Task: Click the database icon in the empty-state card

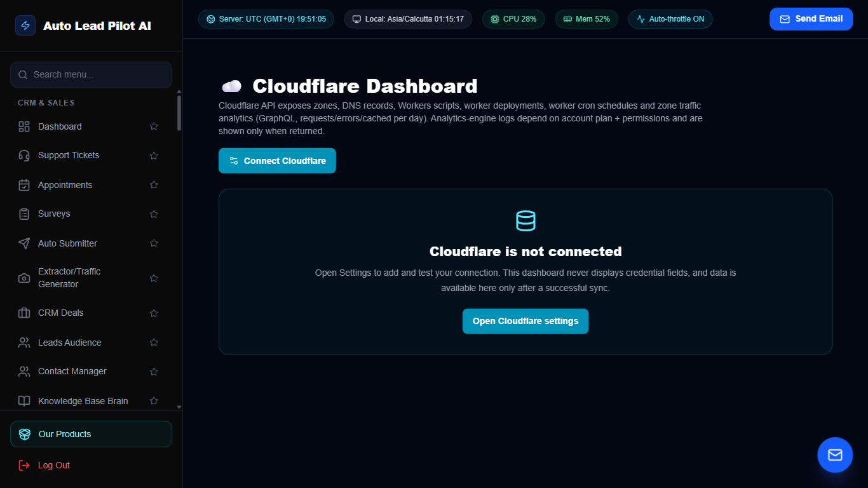Action: pos(526,220)
